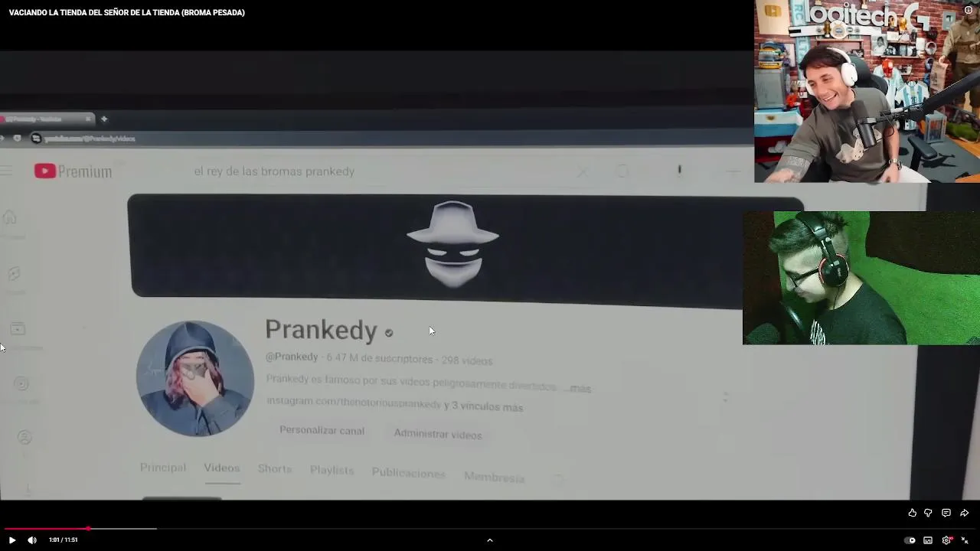Expand the upward chevron at player bottom
980x551 pixels.
click(490, 540)
